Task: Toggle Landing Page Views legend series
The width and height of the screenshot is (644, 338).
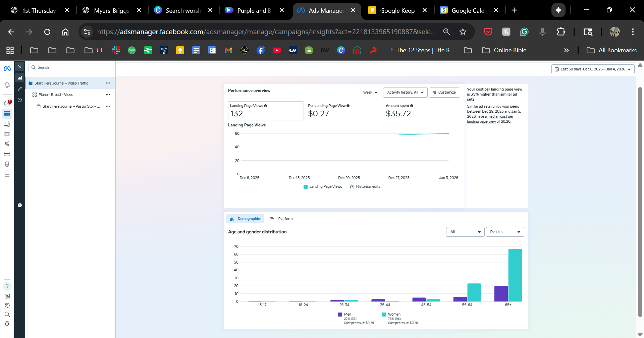Action: 323,187
